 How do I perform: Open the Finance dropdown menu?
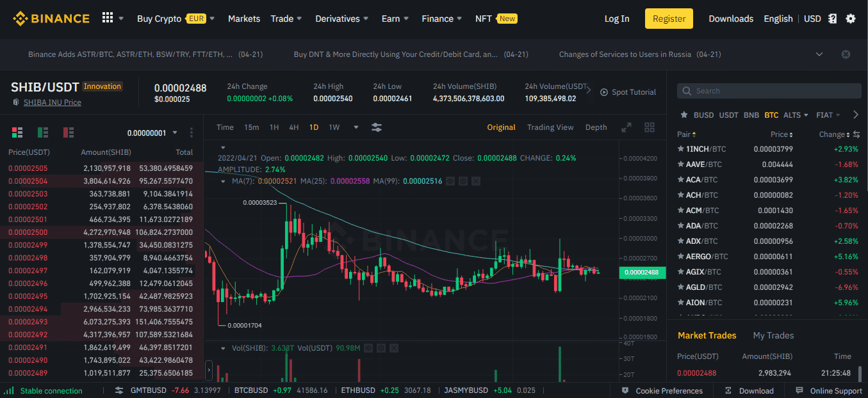(x=441, y=19)
